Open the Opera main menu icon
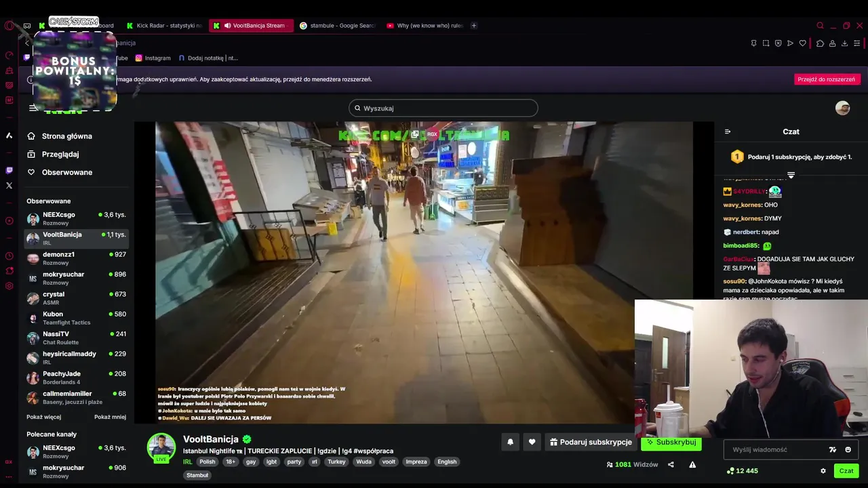868x488 pixels. [x=9, y=26]
